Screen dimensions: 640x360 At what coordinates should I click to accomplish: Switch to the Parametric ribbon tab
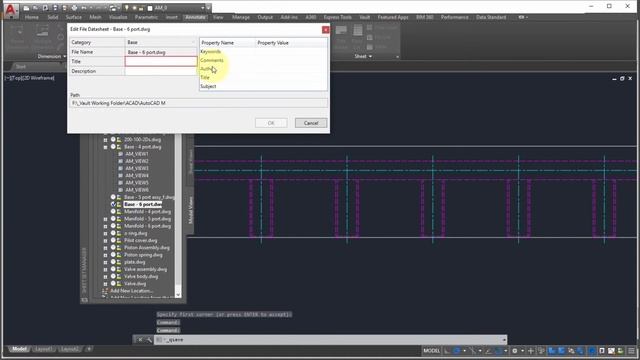tap(146, 17)
